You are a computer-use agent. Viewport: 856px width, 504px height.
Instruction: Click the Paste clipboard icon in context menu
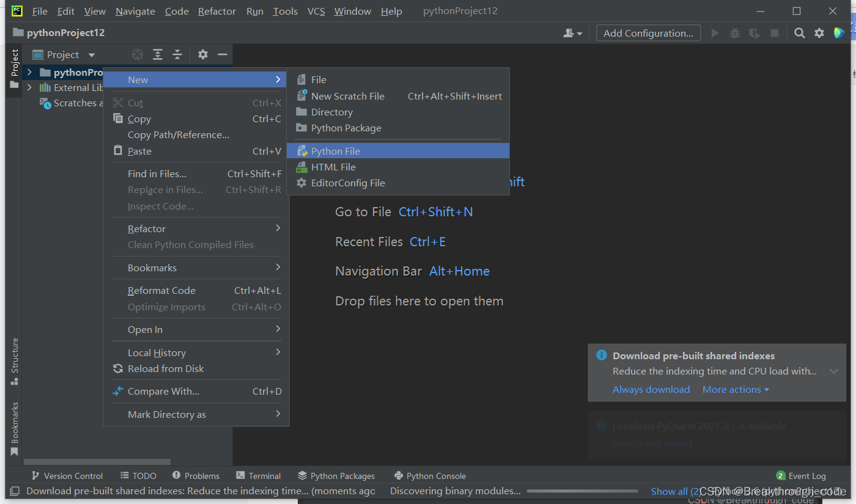(x=118, y=150)
